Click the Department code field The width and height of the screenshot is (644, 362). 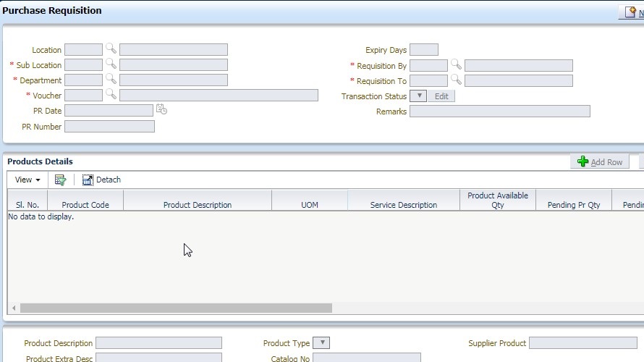[83, 80]
